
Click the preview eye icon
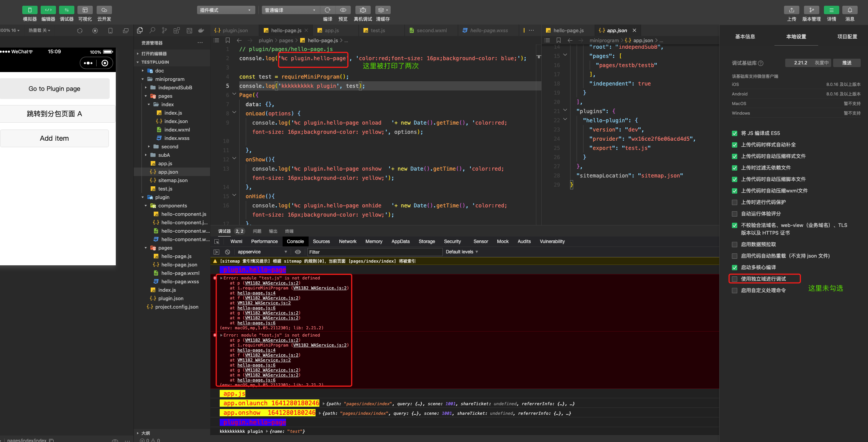343,10
